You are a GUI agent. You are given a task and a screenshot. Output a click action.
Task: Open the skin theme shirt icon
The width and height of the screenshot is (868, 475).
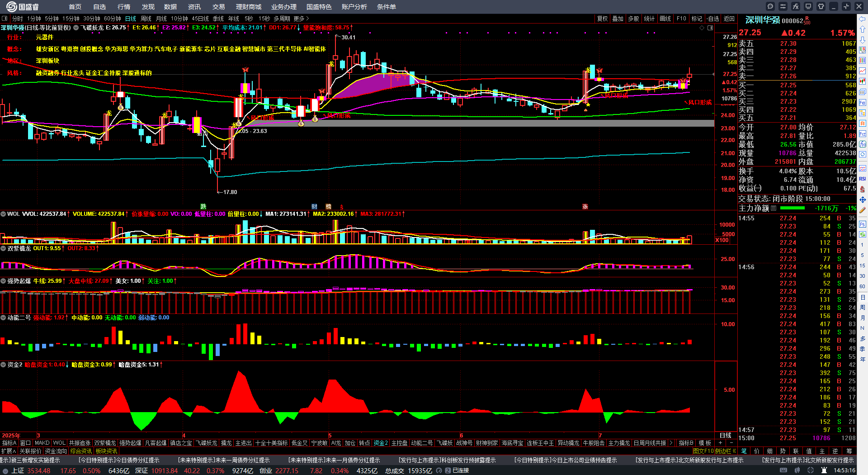coord(821,6)
